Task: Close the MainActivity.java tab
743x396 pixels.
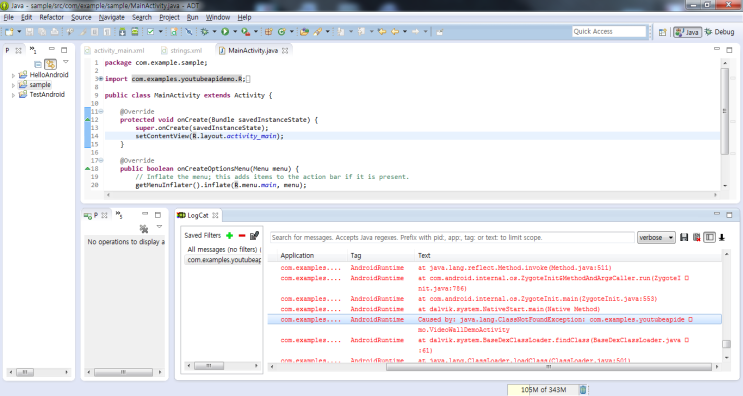Action: click(285, 50)
